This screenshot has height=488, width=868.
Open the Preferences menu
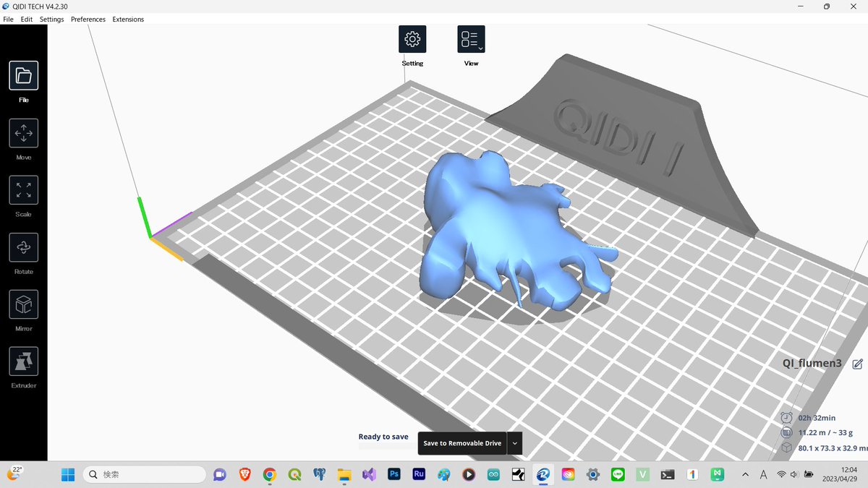(88, 20)
